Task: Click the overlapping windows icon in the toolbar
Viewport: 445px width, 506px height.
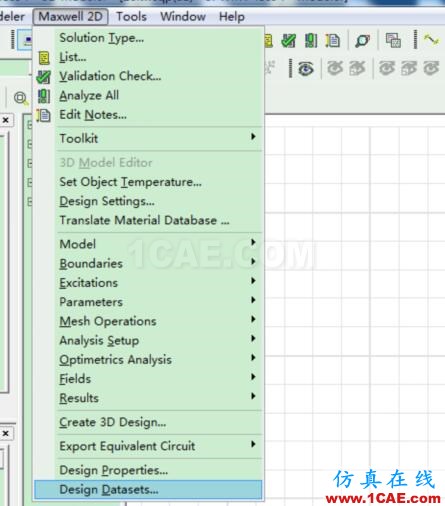Action: point(393,40)
